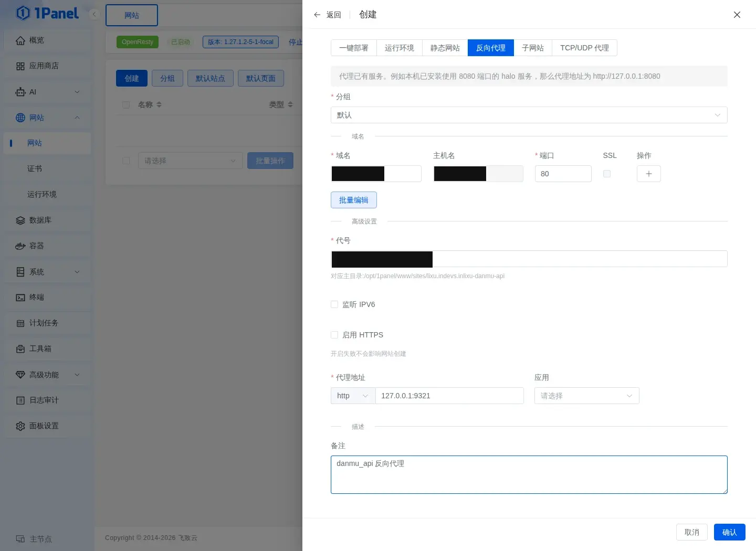The width and height of the screenshot is (756, 551).
Task: Click the 代号 input field
Action: click(x=529, y=259)
